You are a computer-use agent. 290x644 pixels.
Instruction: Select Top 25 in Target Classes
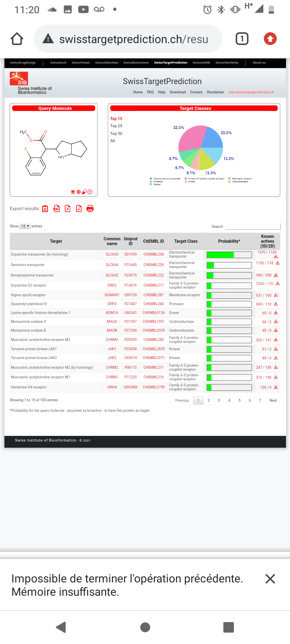pos(116,126)
